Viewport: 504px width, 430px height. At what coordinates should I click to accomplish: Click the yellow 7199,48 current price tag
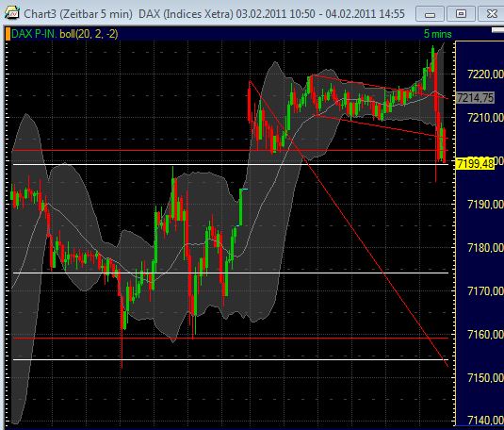point(475,163)
